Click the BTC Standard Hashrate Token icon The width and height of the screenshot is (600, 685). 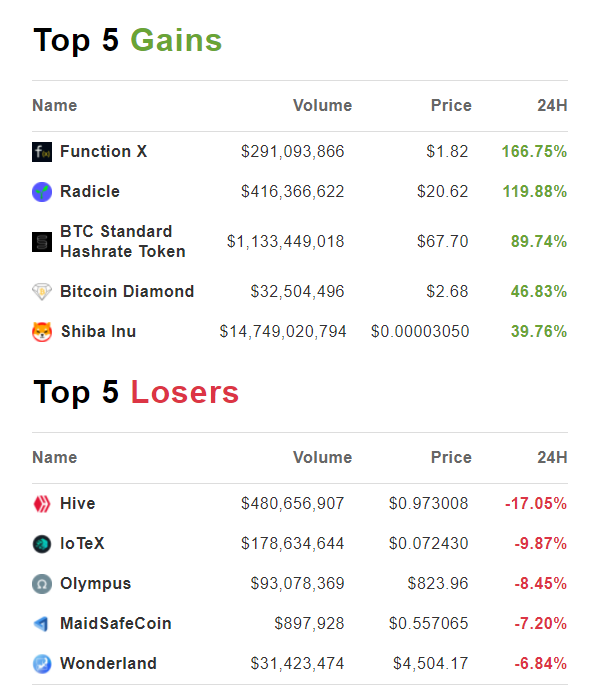(41, 242)
